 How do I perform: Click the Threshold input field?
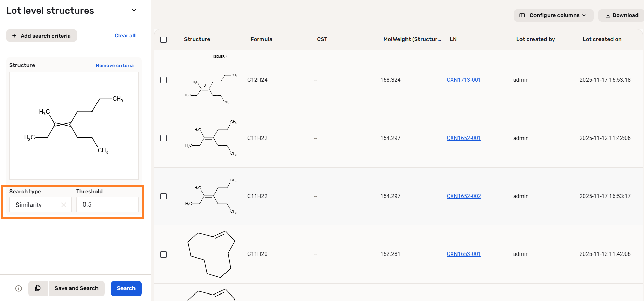point(107,205)
